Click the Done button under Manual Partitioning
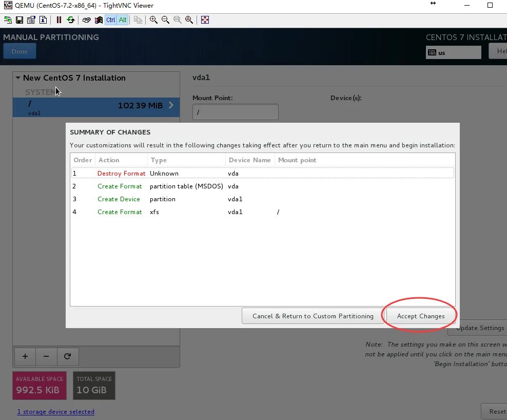507x420 pixels. 19,51
